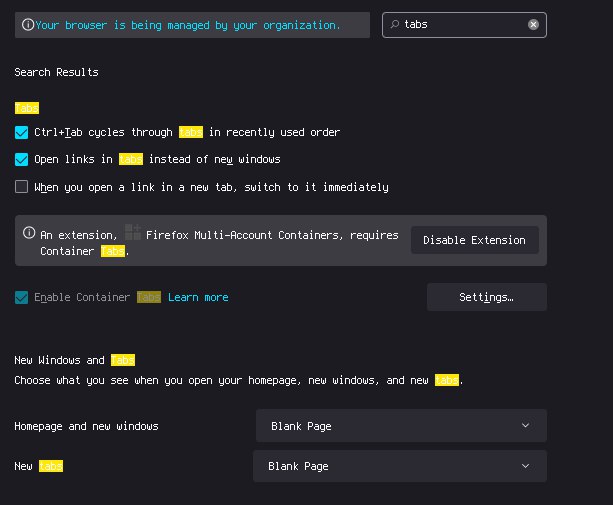This screenshot has height=505, width=613.
Task: Focus the 'tabs' search input field
Action: (x=464, y=25)
